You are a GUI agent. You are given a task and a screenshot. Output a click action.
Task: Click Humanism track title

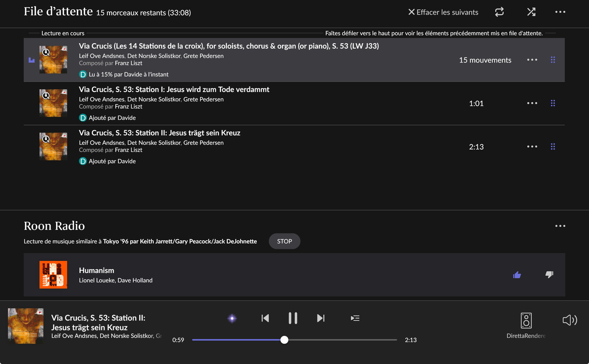pos(97,271)
